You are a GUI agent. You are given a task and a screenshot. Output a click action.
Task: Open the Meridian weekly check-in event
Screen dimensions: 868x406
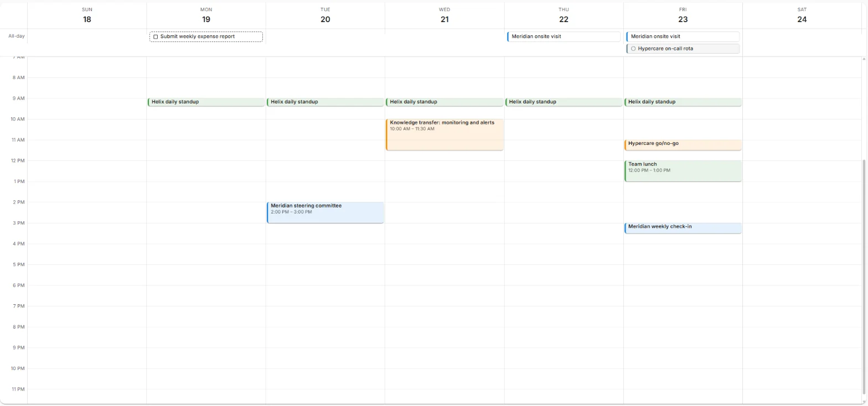(683, 228)
